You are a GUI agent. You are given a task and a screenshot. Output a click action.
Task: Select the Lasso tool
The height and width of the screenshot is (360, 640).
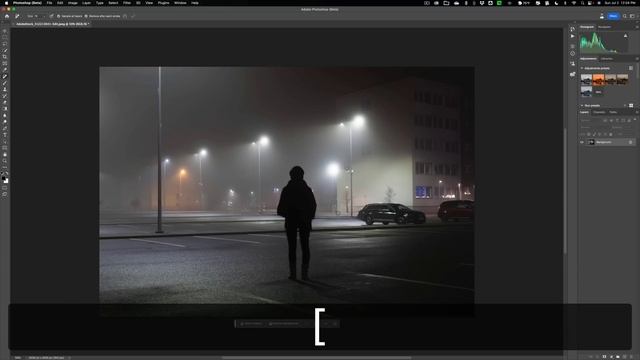click(x=5, y=44)
